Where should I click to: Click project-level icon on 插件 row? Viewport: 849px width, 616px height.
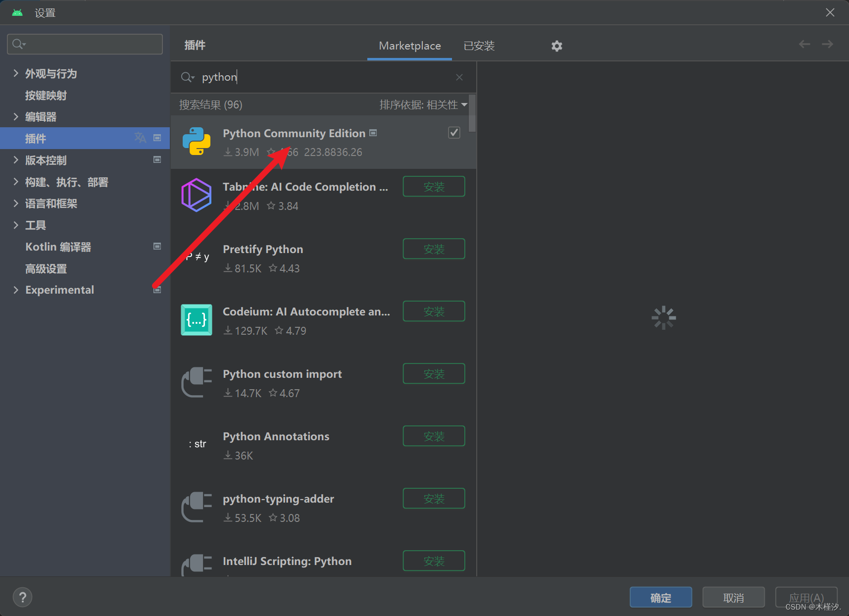click(157, 138)
